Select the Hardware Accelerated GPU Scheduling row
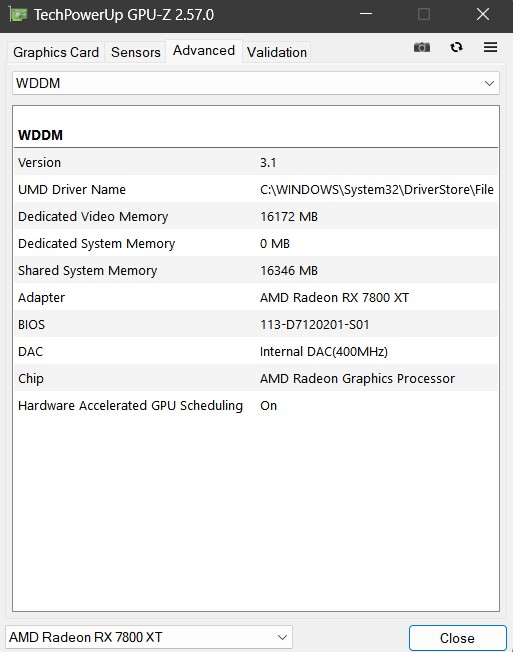The height and width of the screenshot is (652, 513). pyautogui.click(x=256, y=406)
